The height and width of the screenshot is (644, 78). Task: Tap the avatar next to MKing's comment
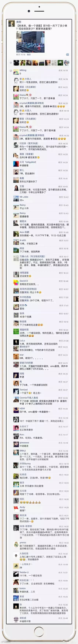16,72
